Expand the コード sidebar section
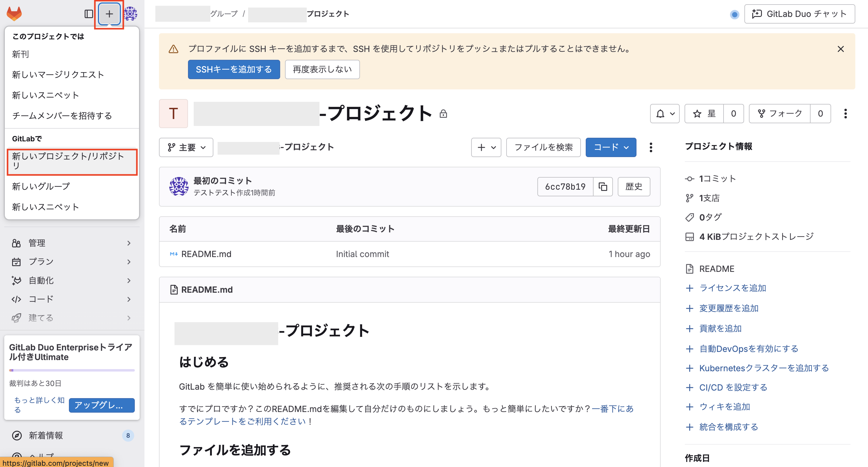 coord(72,299)
